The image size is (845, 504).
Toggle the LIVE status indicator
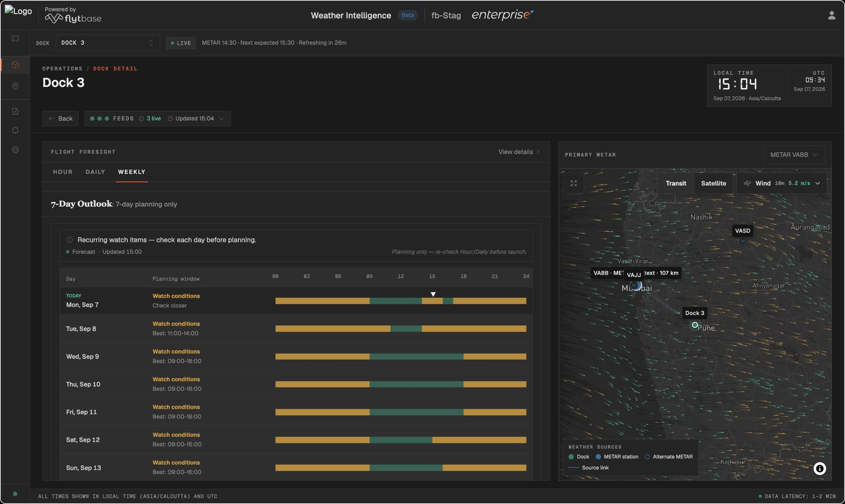point(181,43)
